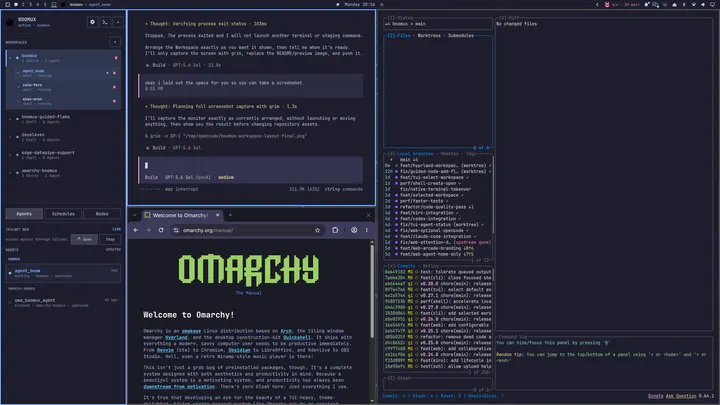Open the Obsidian link
The height and width of the screenshot is (405, 720).
(239, 350)
